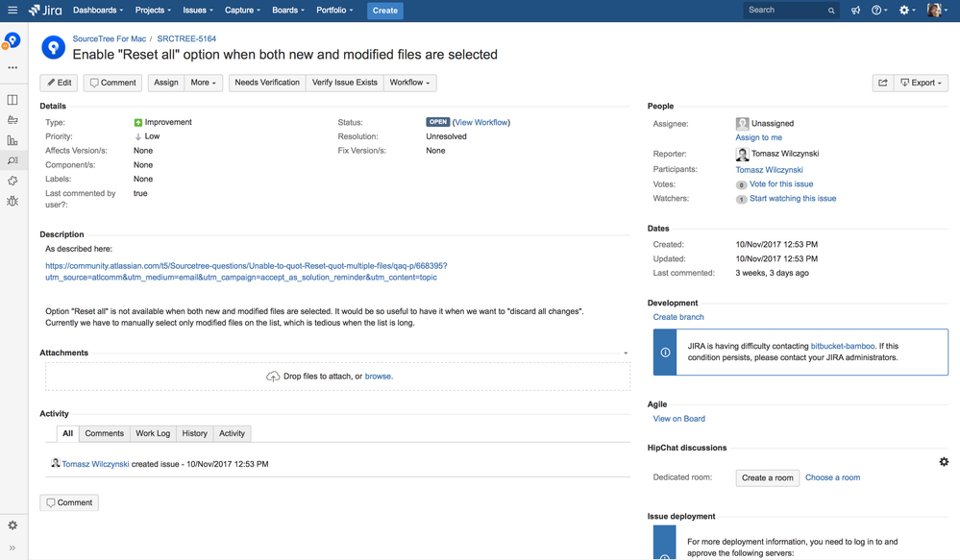Viewport: 960px width, 560px height.
Task: Open the Portfolio dropdown menu
Action: tap(334, 11)
